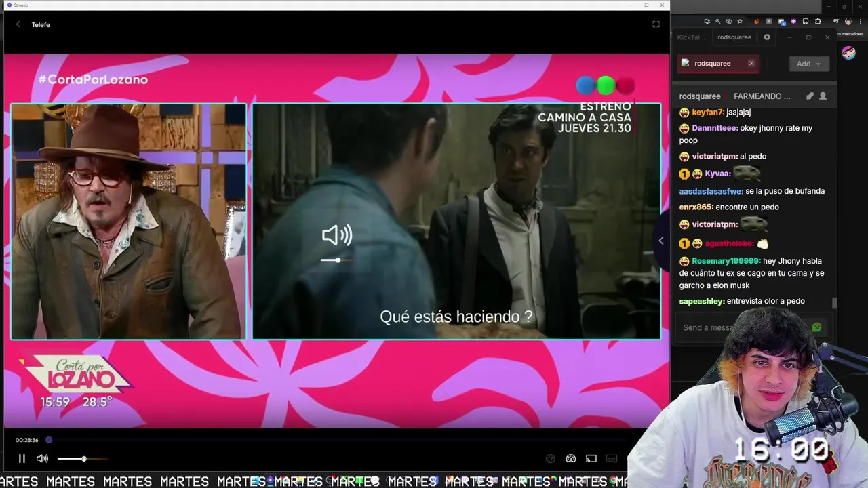Click the #CortaPorLozano hashtag overlay
Viewport: 868px width, 488px height.
coord(93,79)
